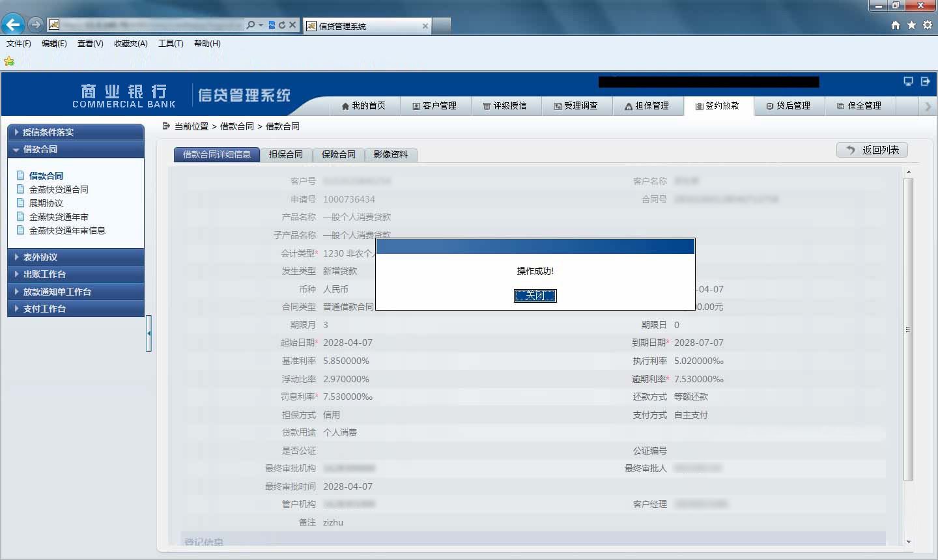Click the monitor icon in the bank header
The image size is (938, 560).
tap(908, 81)
